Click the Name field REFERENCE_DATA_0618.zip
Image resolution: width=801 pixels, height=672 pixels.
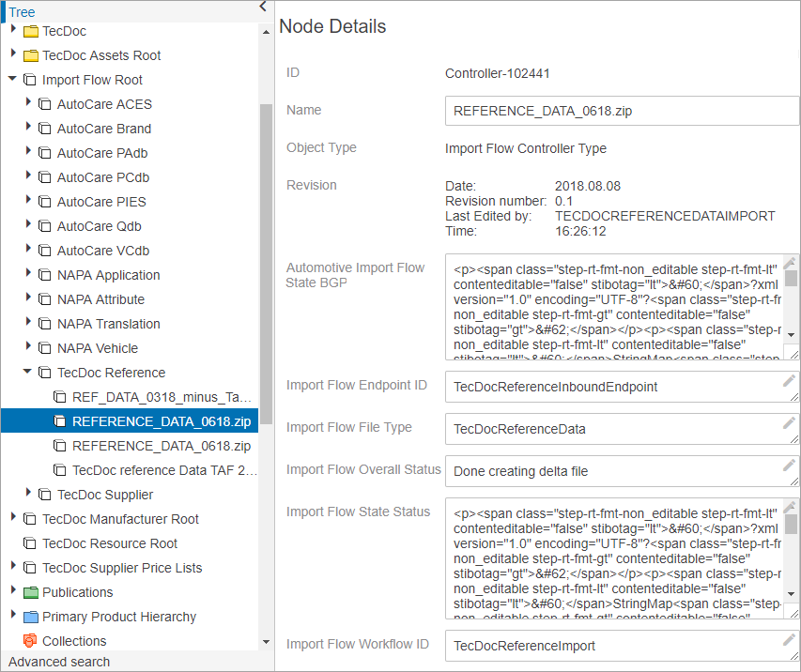click(x=622, y=111)
